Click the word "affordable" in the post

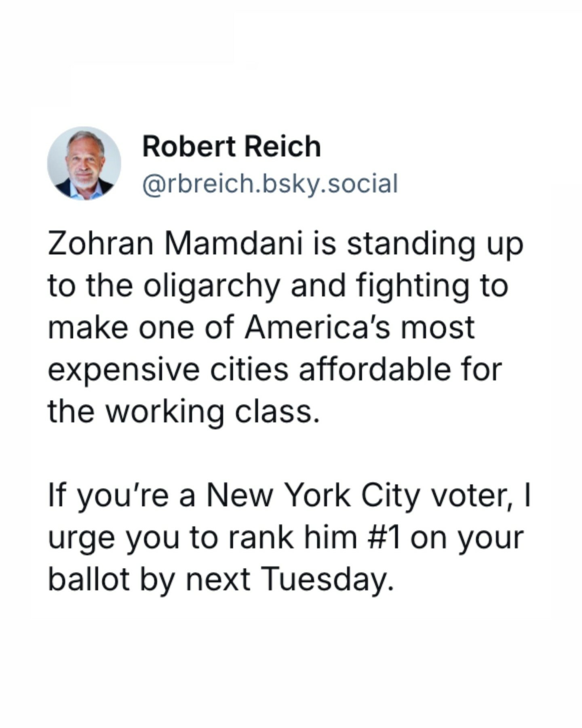click(x=374, y=370)
